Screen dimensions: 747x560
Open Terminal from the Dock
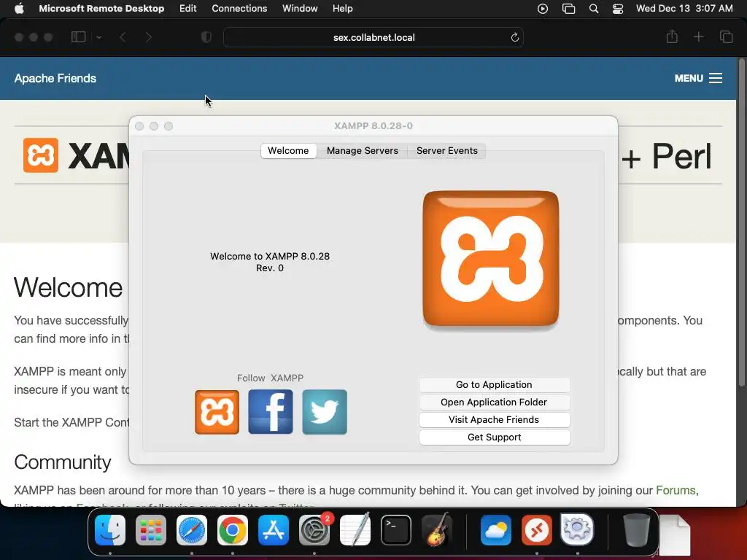coord(396,530)
